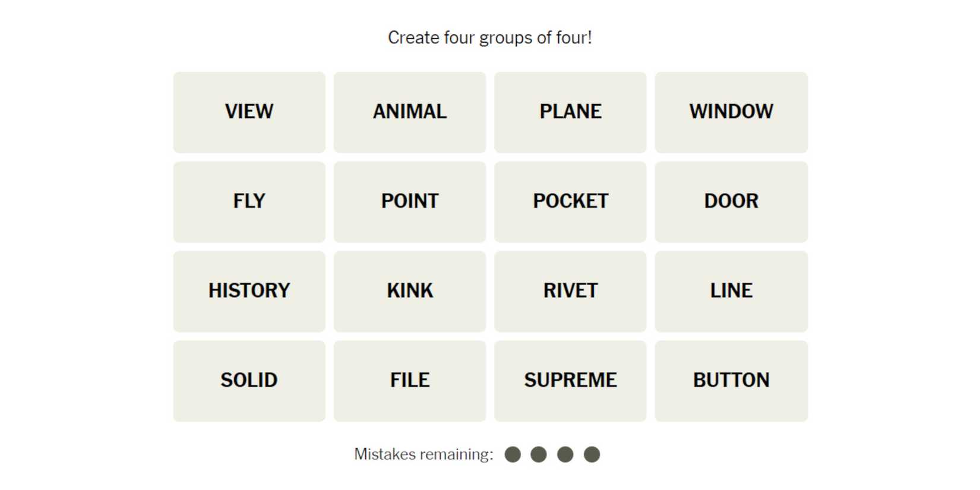
Task: Select the POINT tile
Action: pos(409,202)
